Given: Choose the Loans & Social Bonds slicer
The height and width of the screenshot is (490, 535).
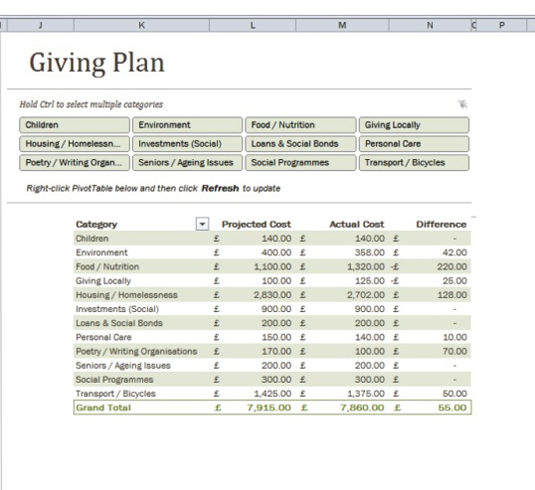Looking at the screenshot, I should click(x=301, y=144).
